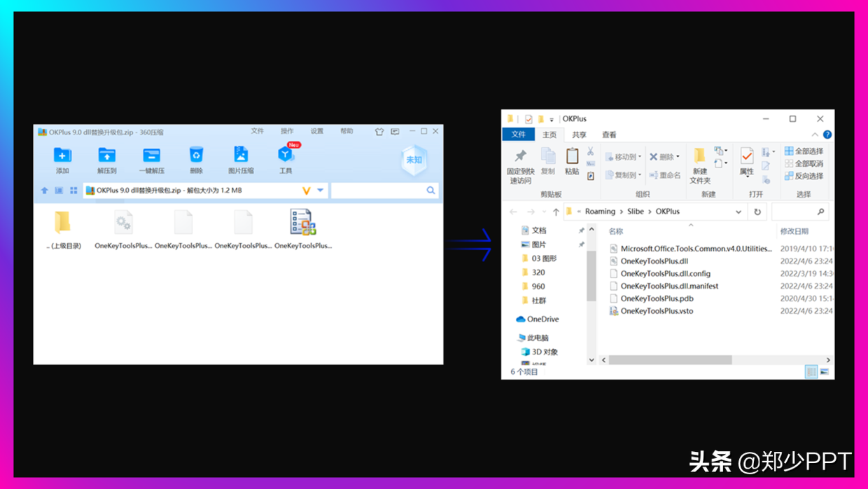Switch to the 查看 tab in Explorer
The image size is (868, 489).
[609, 135]
